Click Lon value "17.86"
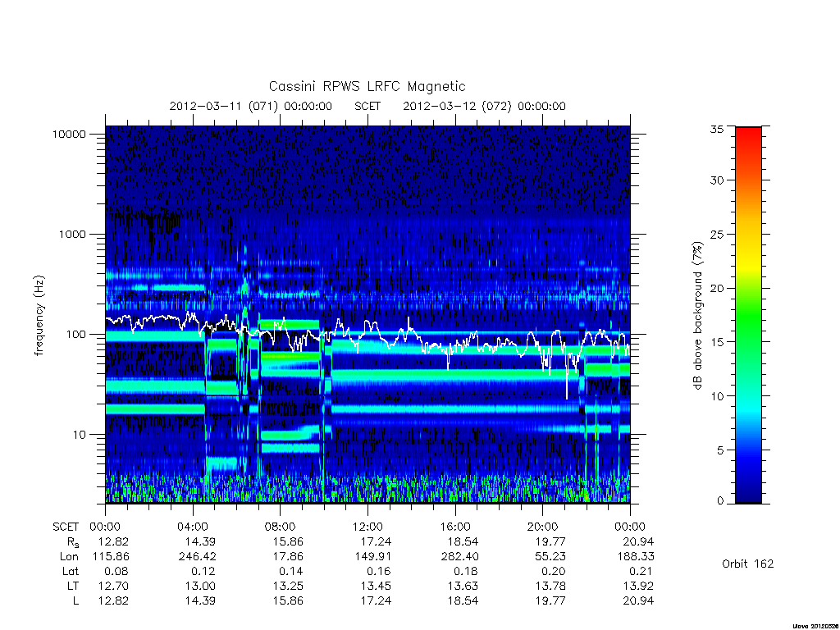This screenshot has height=630, width=840. pos(288,557)
